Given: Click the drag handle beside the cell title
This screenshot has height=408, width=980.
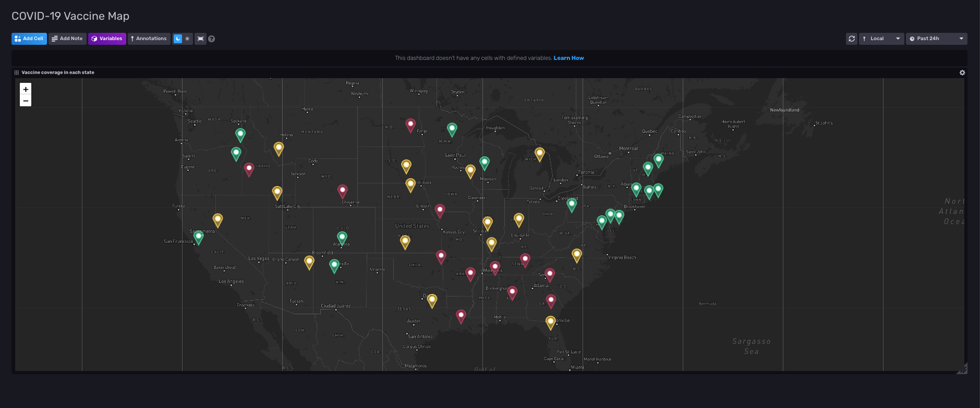Looking at the screenshot, I should coord(17,73).
